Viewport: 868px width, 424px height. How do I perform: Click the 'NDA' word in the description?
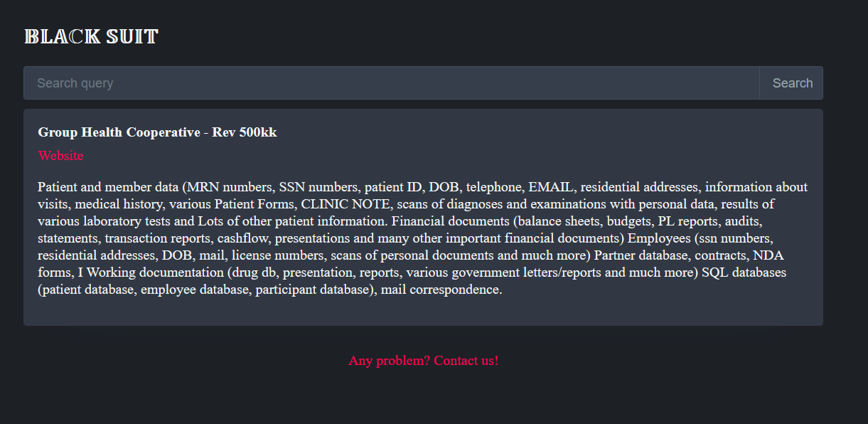tap(768, 255)
